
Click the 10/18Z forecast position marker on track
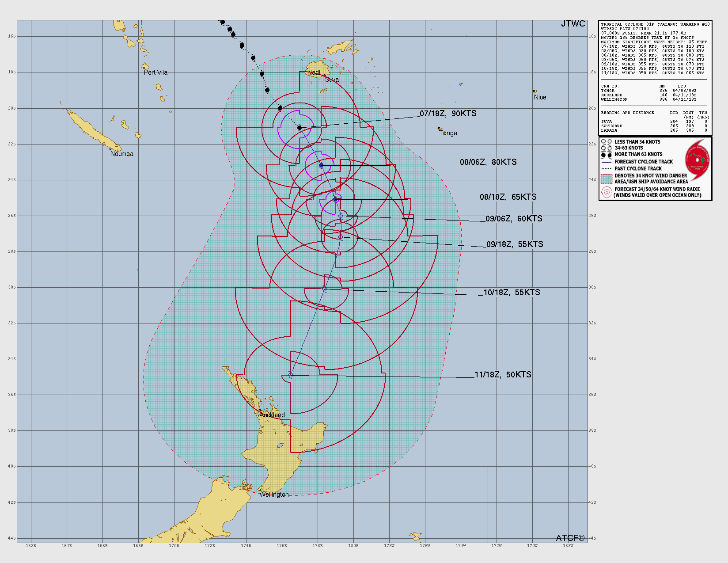tap(324, 289)
